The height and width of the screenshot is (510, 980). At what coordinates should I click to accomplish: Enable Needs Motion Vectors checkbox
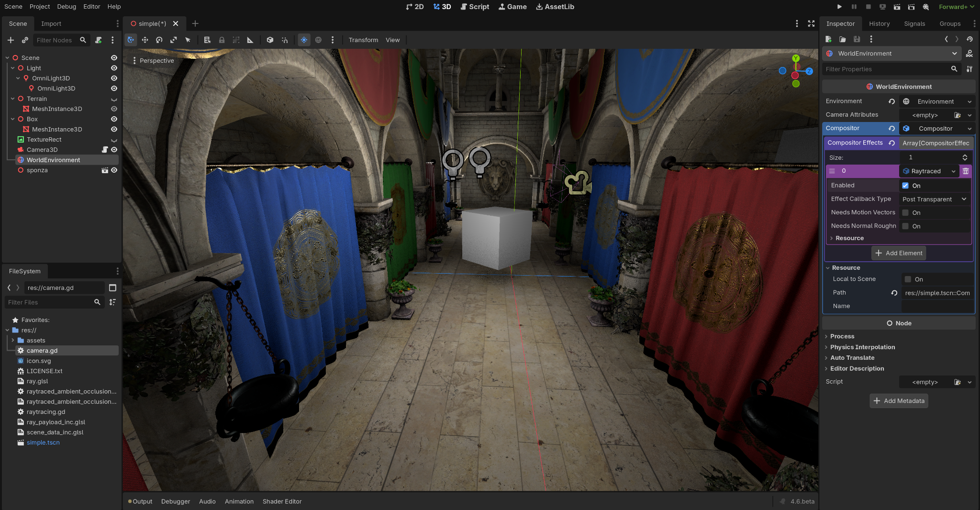pyautogui.click(x=905, y=212)
